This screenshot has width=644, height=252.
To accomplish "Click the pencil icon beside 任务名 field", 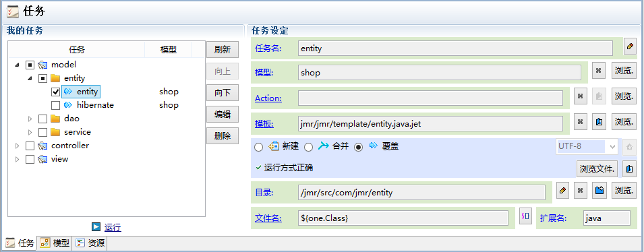I will coord(630,46).
